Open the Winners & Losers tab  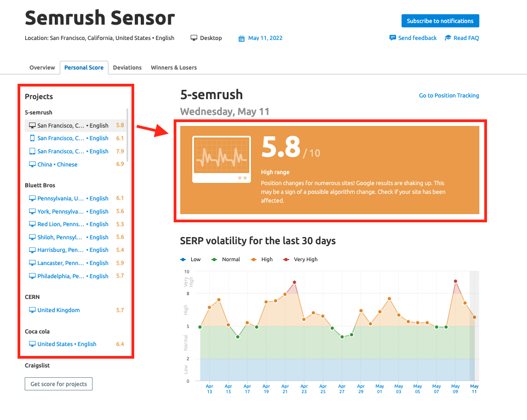[174, 67]
